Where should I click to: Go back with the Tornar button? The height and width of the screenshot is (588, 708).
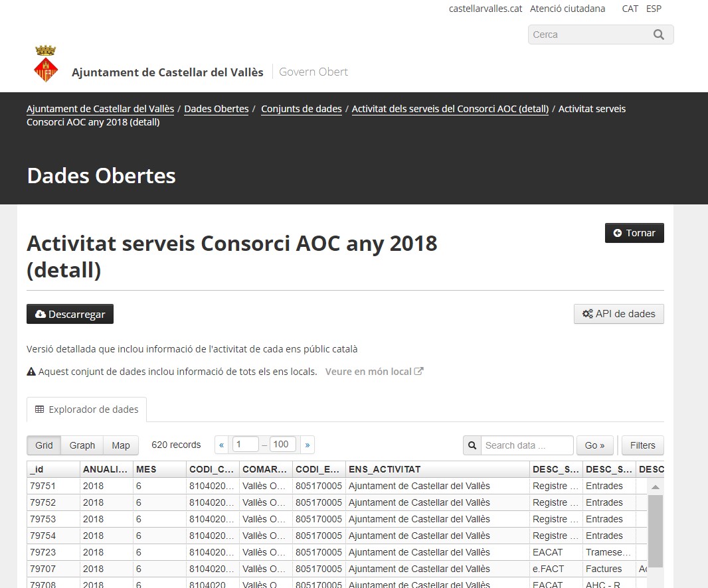click(x=634, y=233)
